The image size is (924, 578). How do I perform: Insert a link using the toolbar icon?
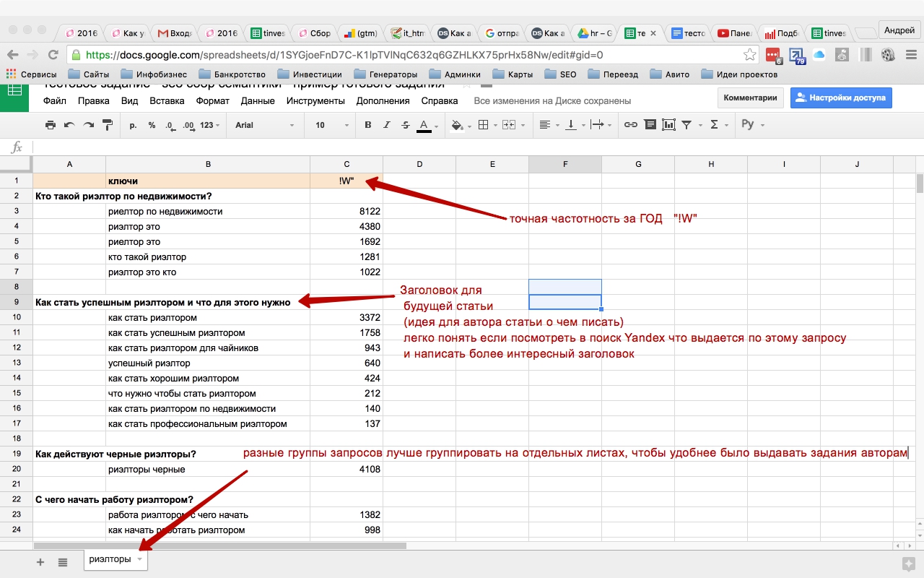click(x=630, y=125)
